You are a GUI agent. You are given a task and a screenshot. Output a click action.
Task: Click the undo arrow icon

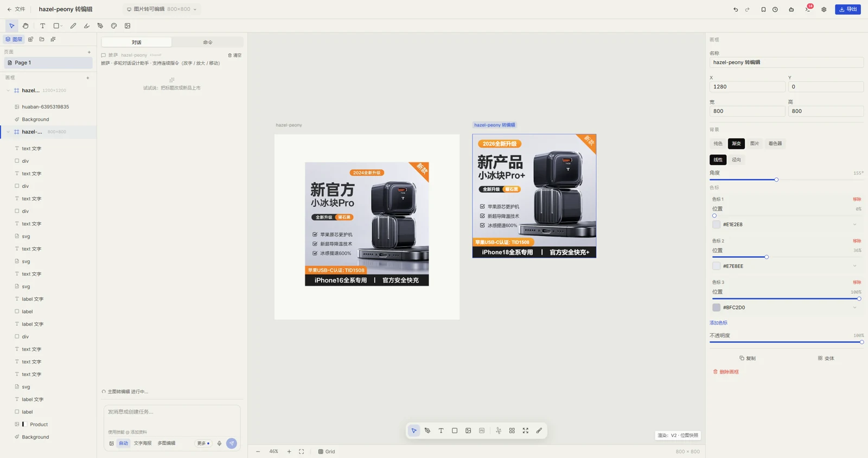coord(736,9)
